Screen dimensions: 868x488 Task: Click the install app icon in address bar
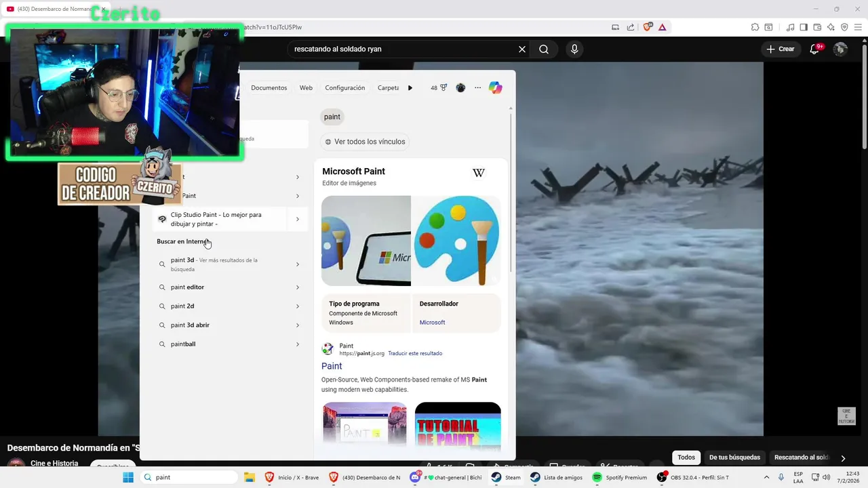[615, 27]
